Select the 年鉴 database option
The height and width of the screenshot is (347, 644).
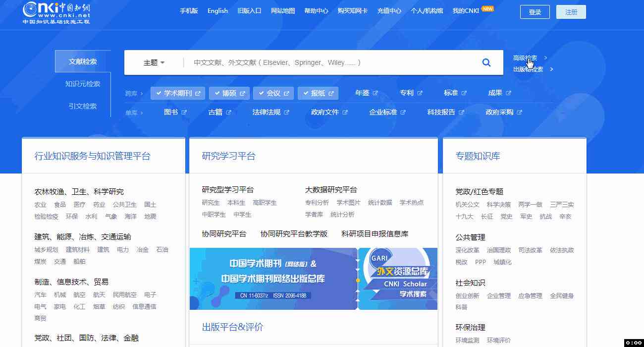pyautogui.click(x=362, y=93)
